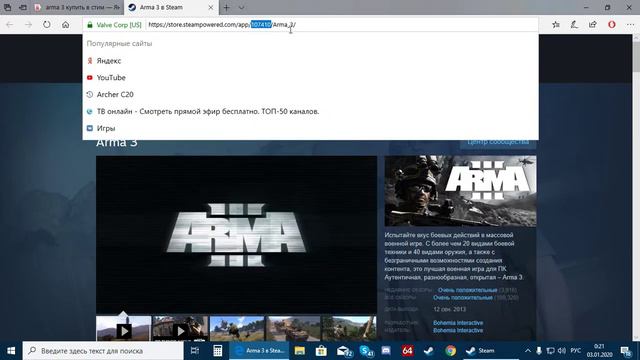This screenshot has height=360, width=640.
Task: Show hidden system tray icons
Action: pyautogui.click(x=527, y=351)
